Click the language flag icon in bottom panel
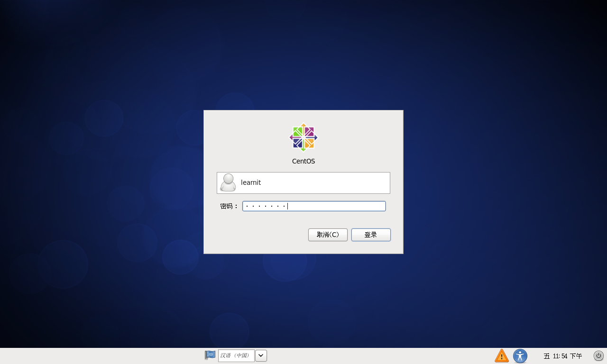 [x=210, y=355]
